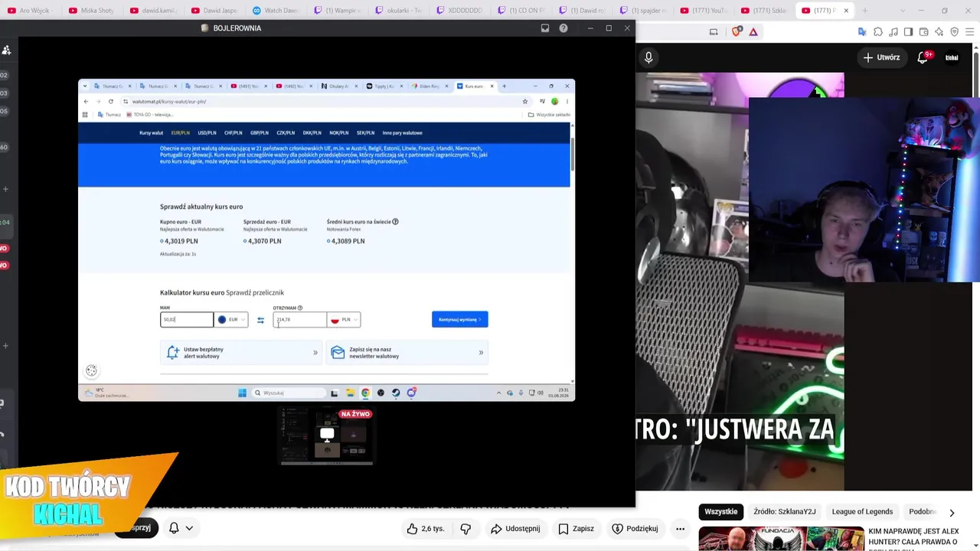980x551 pixels.
Task: Open the extensions puzzle-piece icon
Action: [878, 32]
